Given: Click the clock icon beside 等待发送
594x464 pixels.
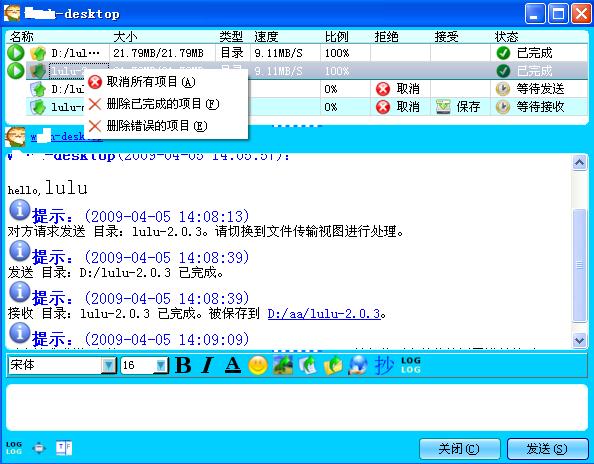Looking at the screenshot, I should (x=503, y=89).
